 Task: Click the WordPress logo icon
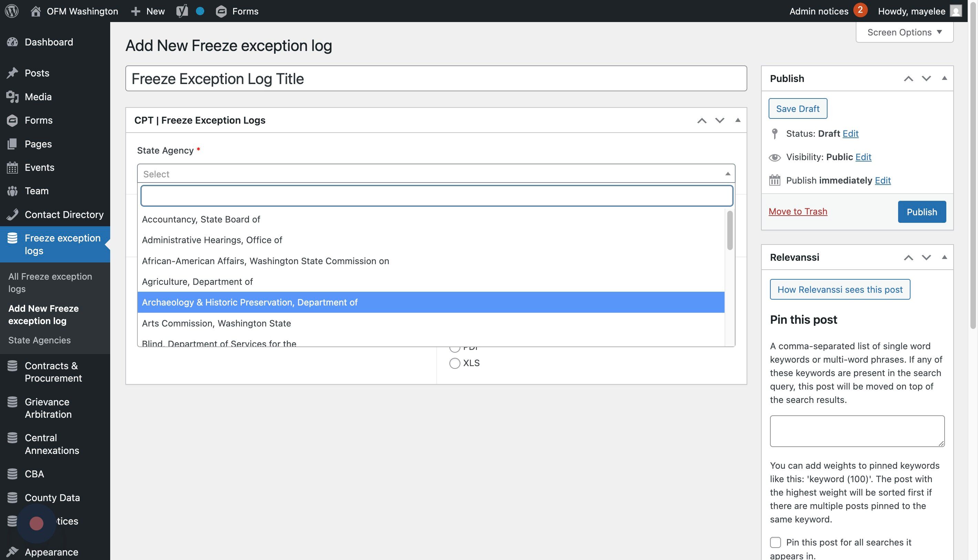click(x=12, y=11)
